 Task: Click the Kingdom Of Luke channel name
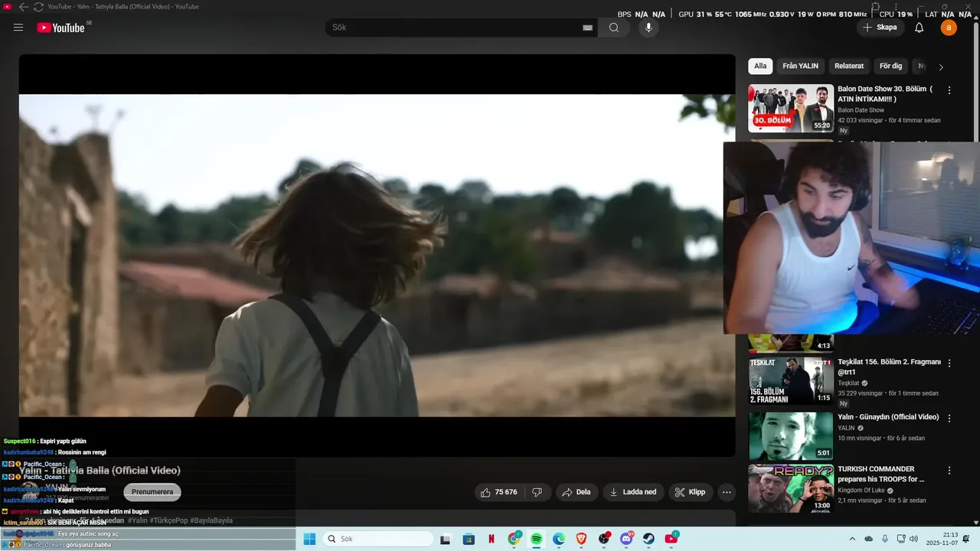pyautogui.click(x=862, y=491)
